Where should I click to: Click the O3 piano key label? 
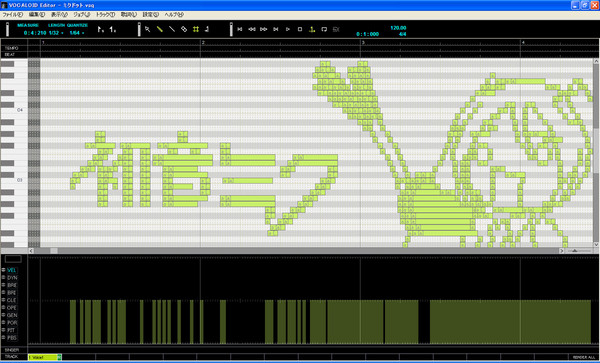click(20, 179)
